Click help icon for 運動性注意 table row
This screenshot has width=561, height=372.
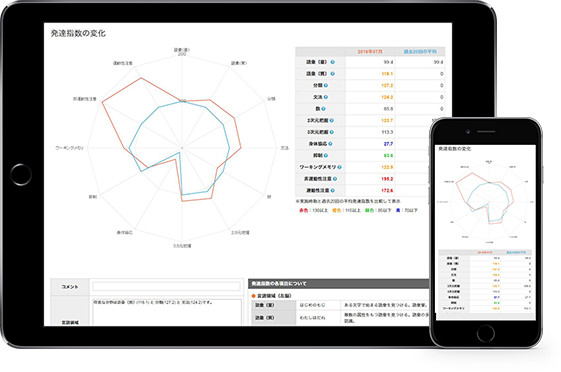coord(332,191)
